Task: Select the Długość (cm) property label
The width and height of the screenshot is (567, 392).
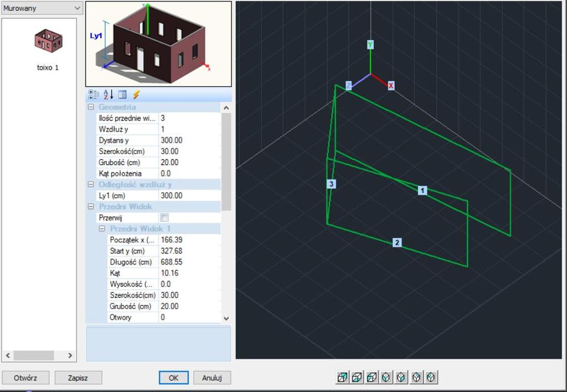Action: click(x=131, y=262)
